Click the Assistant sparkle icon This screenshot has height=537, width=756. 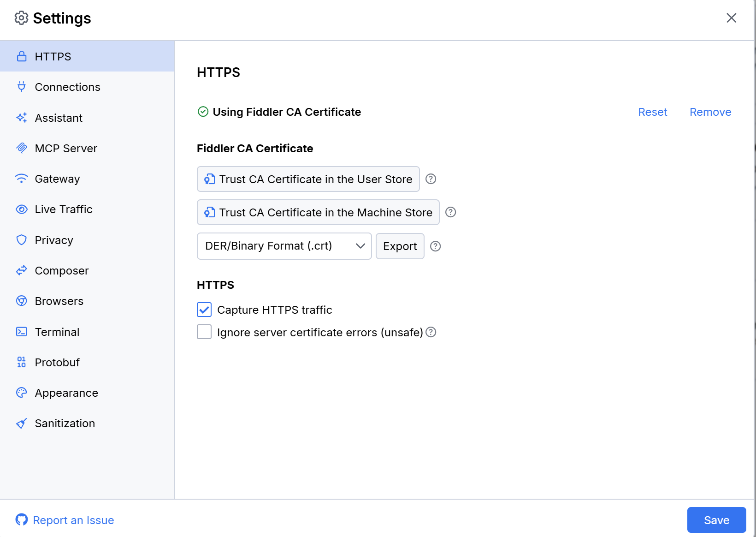pyautogui.click(x=22, y=118)
